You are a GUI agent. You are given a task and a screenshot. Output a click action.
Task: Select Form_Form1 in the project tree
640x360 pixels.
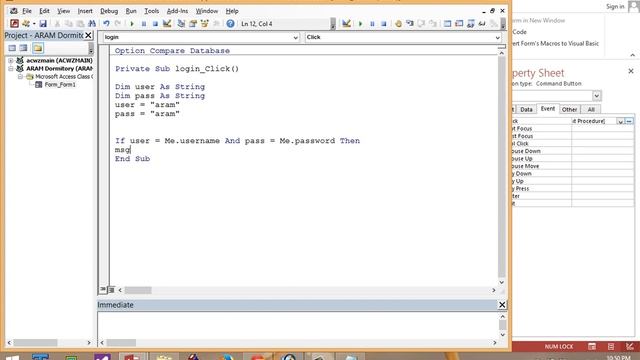coord(60,84)
